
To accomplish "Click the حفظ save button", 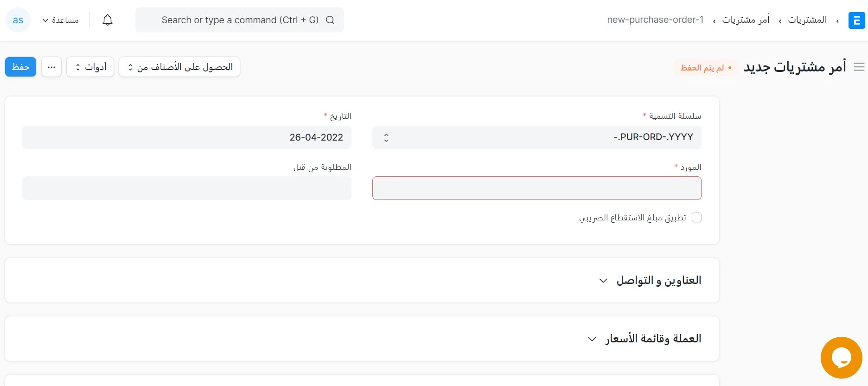I will (x=20, y=67).
